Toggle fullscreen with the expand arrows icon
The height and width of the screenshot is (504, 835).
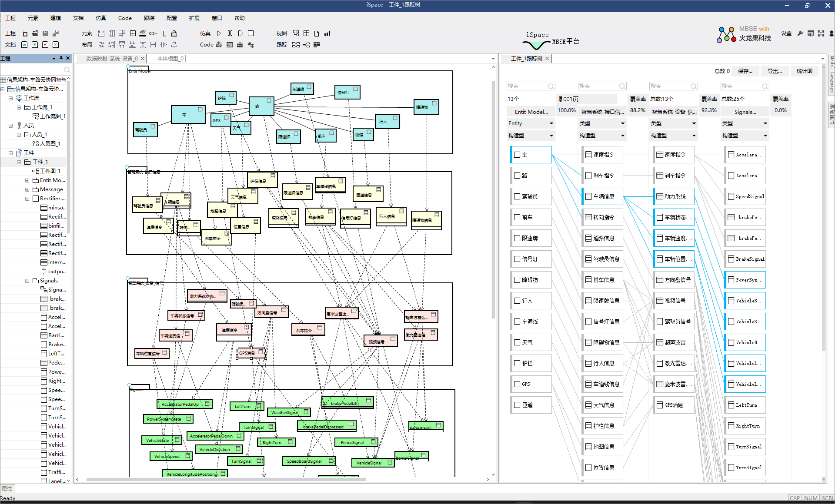(x=821, y=33)
